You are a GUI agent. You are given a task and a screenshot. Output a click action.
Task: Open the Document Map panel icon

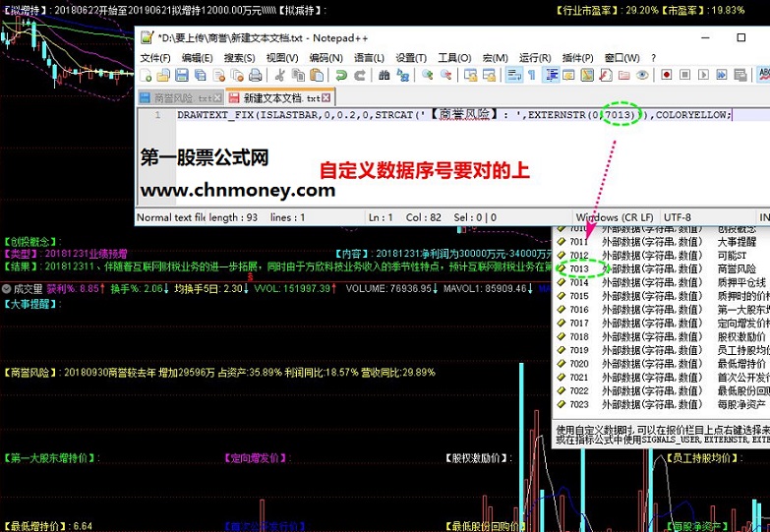(587, 75)
